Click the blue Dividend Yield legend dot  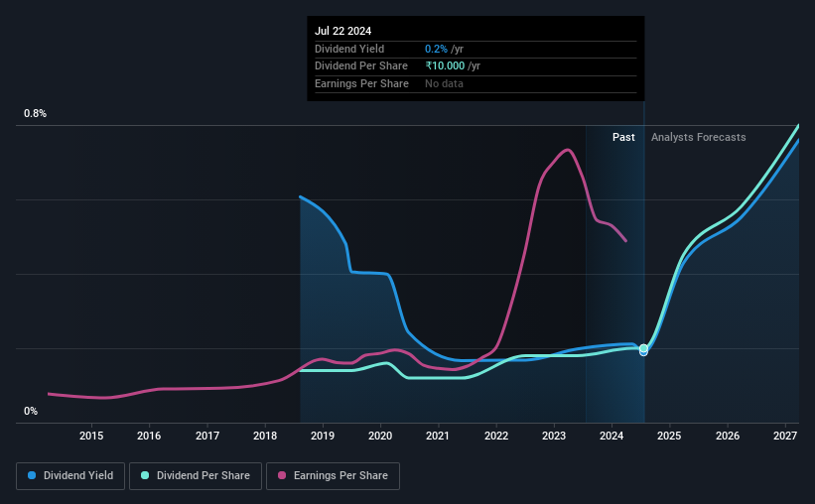pos(32,475)
